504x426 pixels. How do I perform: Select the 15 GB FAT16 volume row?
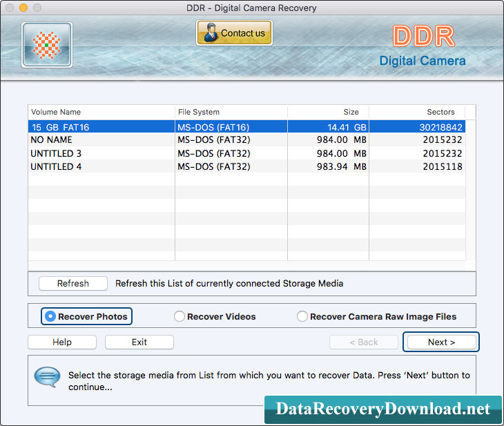coord(246,126)
